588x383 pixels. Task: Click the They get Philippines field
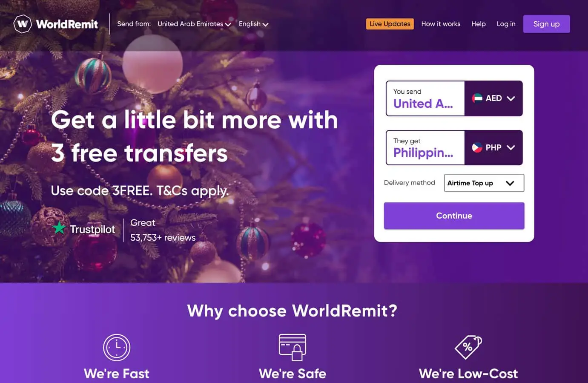click(425, 147)
